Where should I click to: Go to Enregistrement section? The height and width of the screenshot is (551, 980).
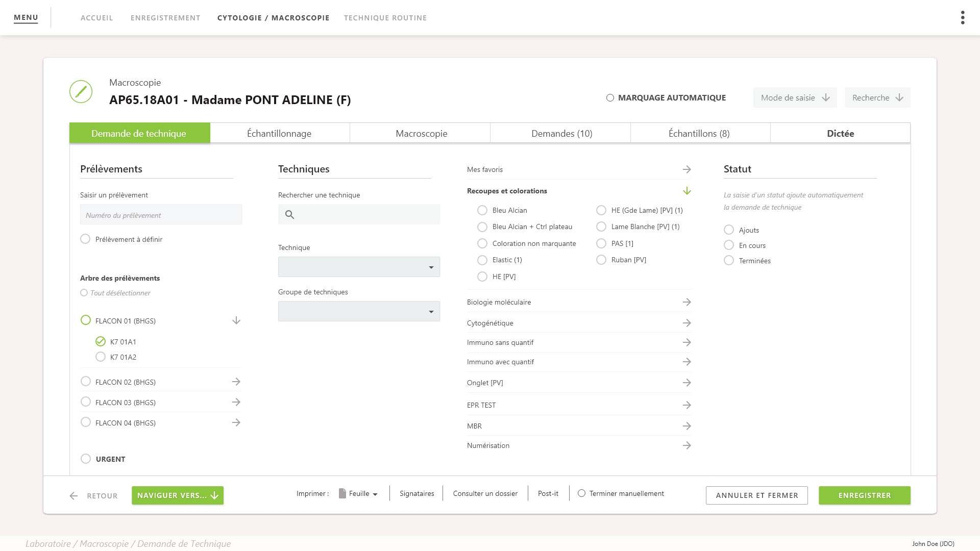pos(165,18)
